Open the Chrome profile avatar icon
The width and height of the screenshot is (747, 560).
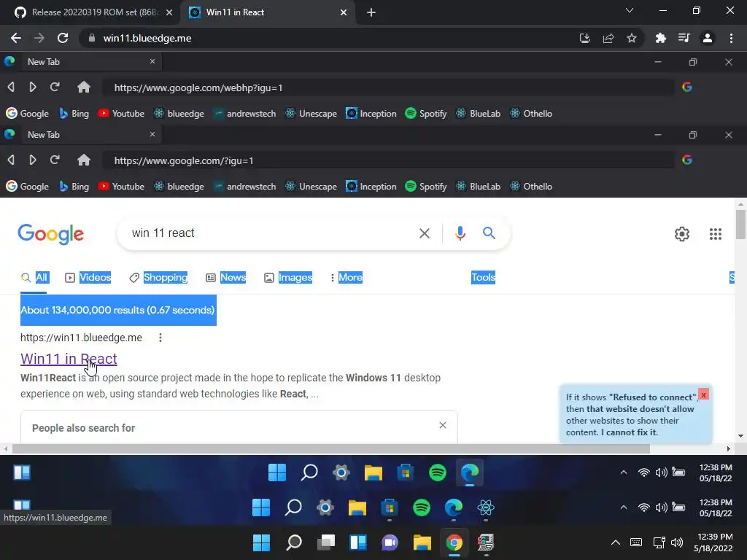[x=708, y=38]
